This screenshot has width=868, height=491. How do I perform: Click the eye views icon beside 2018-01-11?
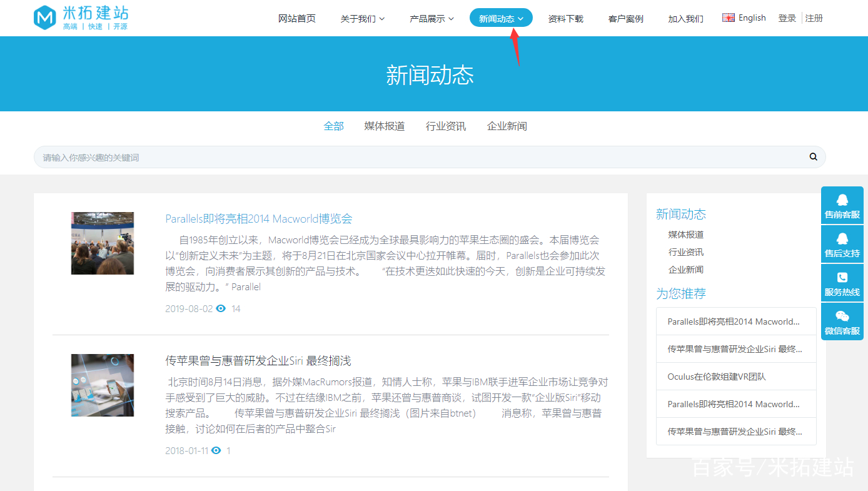click(216, 450)
